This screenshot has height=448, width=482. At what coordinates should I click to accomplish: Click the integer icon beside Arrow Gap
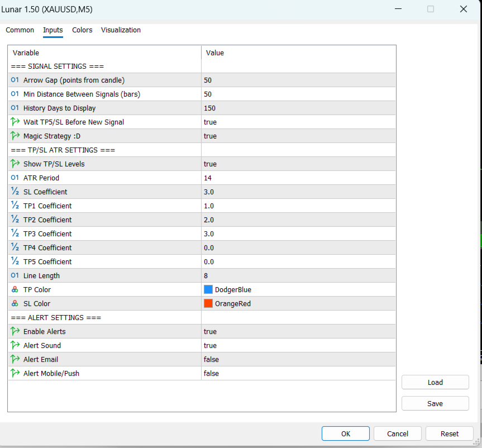pos(15,80)
